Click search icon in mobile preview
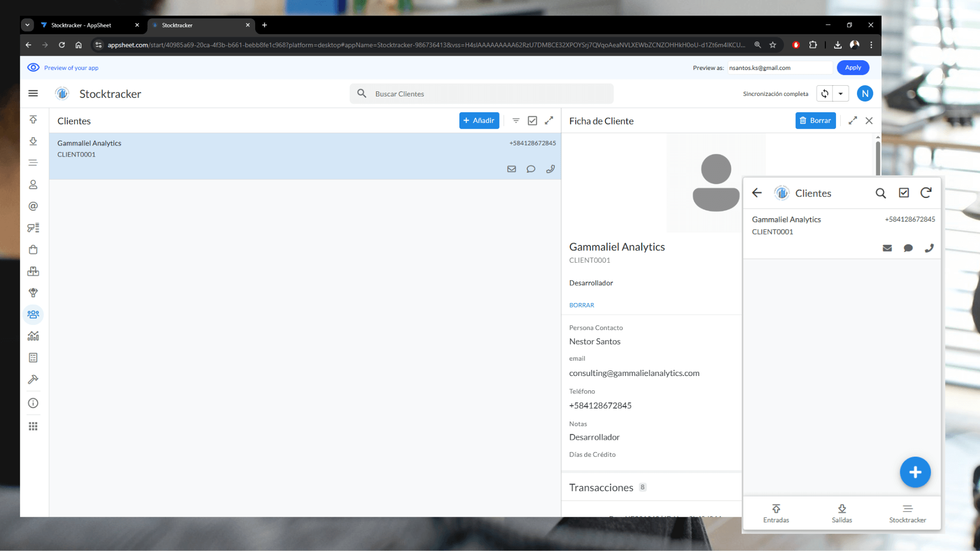Viewport: 980px width, 551px height. (x=881, y=193)
